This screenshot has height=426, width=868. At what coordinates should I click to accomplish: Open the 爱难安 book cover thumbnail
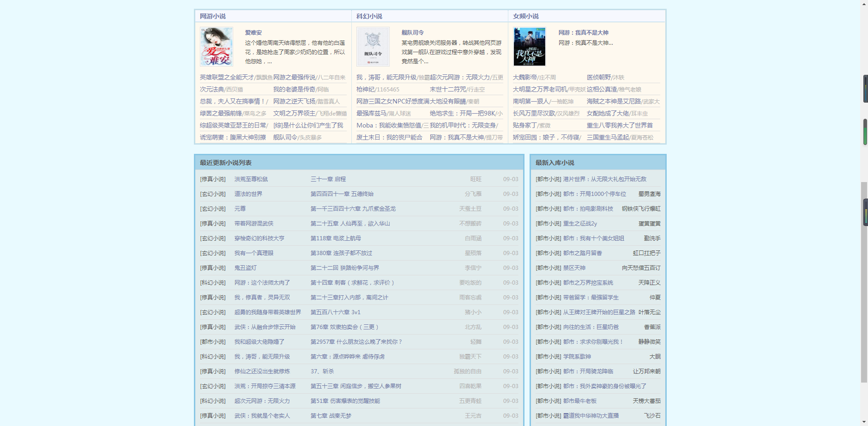[216, 46]
